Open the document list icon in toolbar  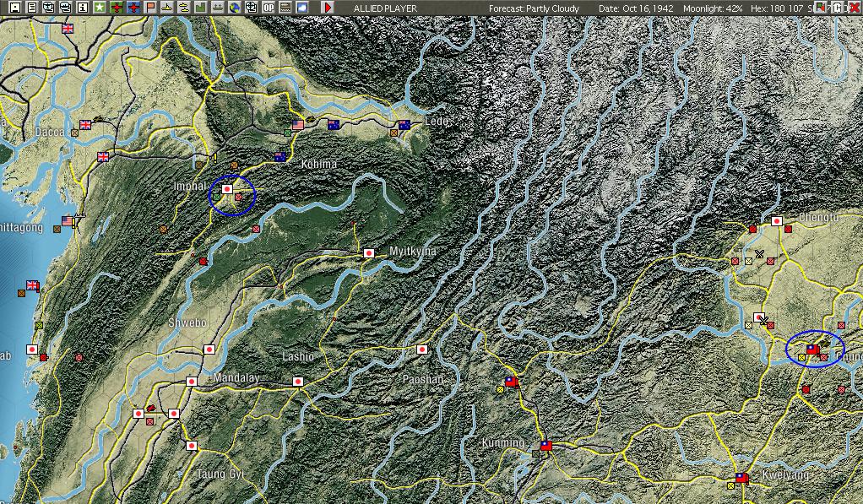tap(32, 8)
